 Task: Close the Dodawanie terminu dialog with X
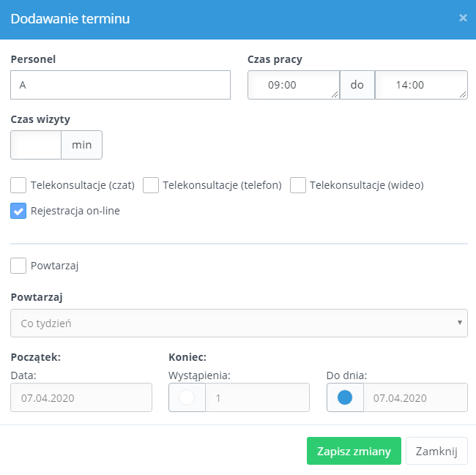point(463,18)
